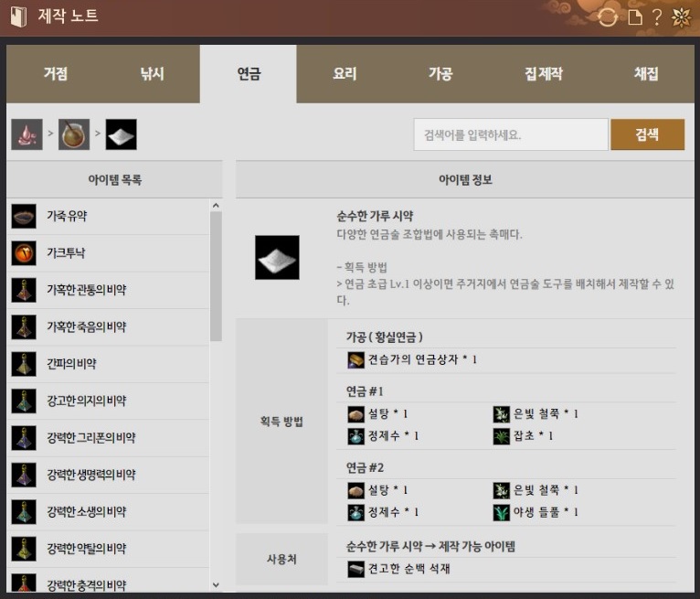Screen dimensions: 700x599
Task: Click the 견습가의 연금상자 box icon
Action: point(355,359)
